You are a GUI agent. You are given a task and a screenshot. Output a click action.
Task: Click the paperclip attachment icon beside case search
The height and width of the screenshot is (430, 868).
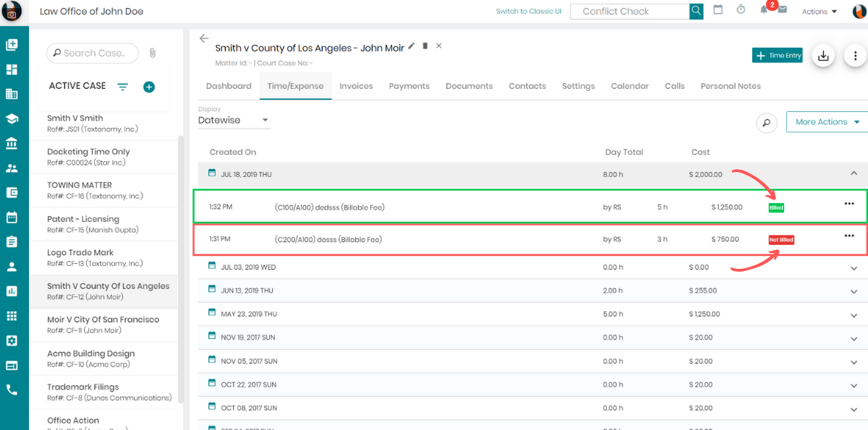pyautogui.click(x=153, y=53)
